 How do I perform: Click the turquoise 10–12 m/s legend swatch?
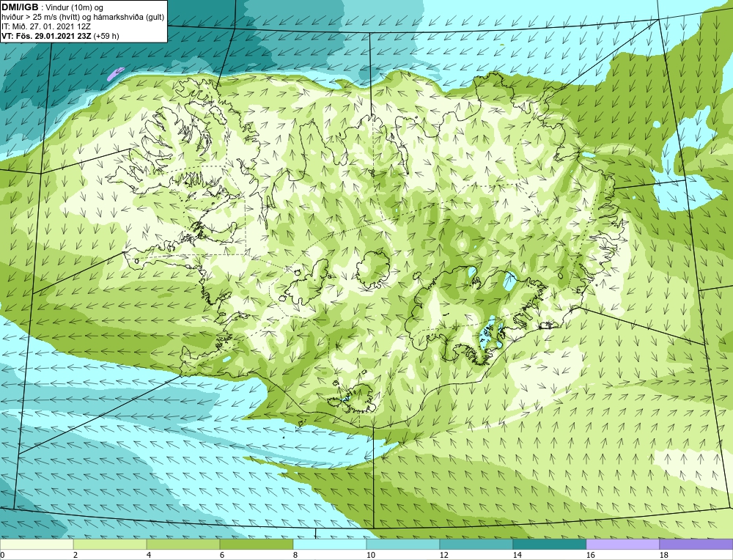tap(403, 545)
